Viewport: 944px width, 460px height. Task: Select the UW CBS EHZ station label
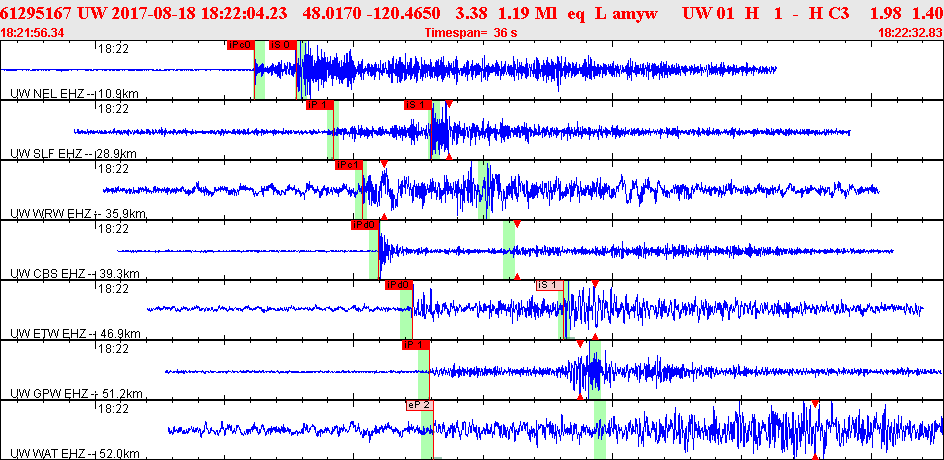(48, 273)
